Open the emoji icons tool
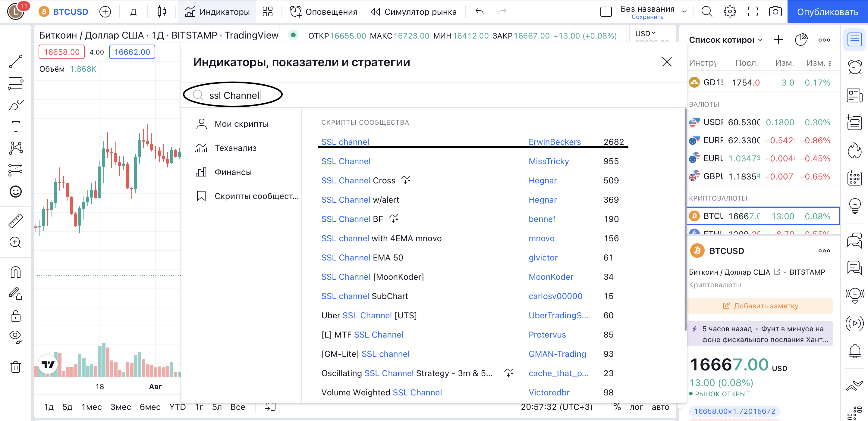 coord(15,192)
